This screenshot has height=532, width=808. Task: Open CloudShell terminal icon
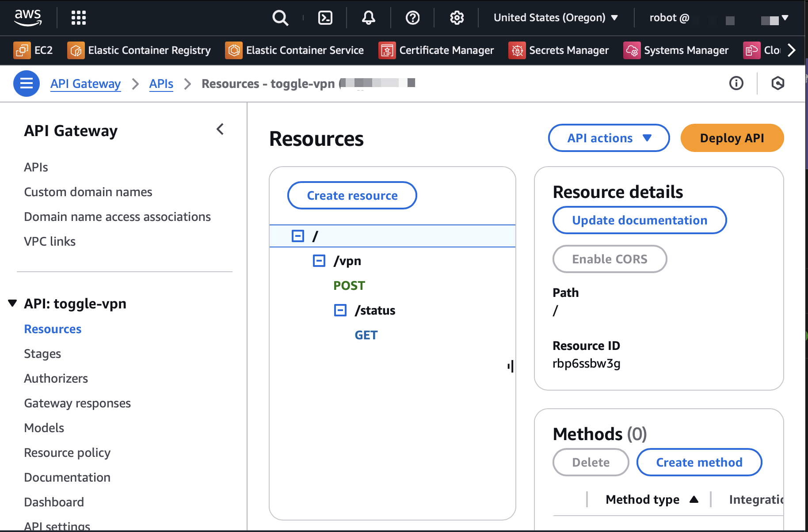pyautogui.click(x=325, y=18)
